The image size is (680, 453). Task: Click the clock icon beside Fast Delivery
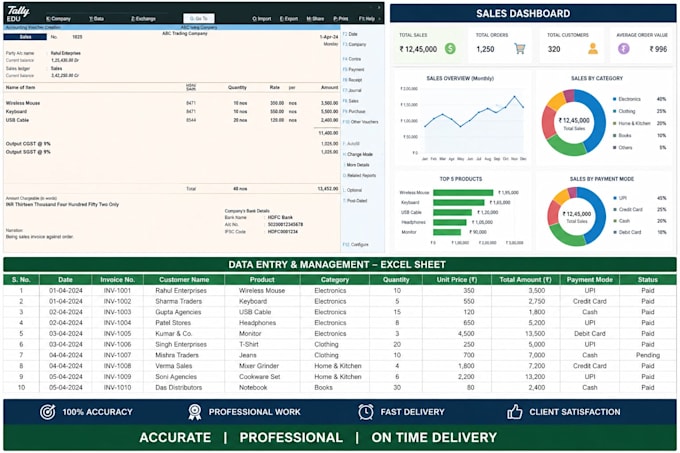pyautogui.click(x=366, y=412)
